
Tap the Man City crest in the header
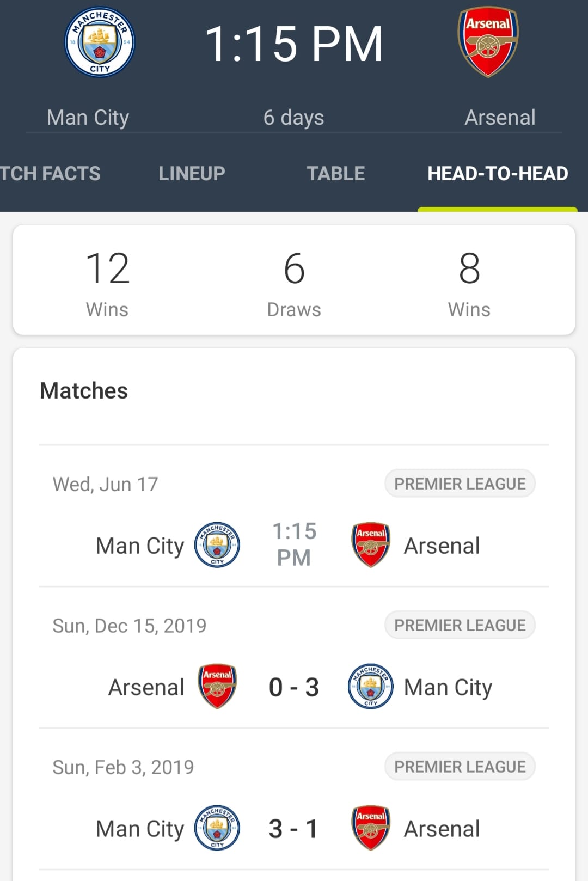click(x=100, y=42)
